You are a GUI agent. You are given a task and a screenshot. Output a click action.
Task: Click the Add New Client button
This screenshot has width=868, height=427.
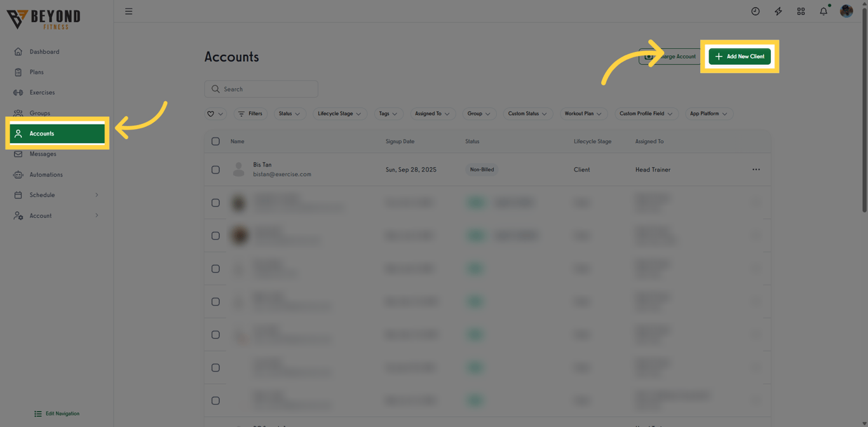click(740, 56)
